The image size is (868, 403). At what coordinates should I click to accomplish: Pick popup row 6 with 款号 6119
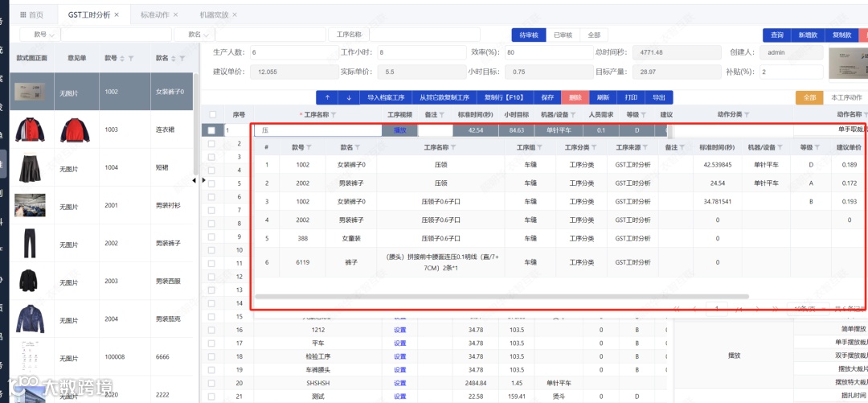coord(560,262)
